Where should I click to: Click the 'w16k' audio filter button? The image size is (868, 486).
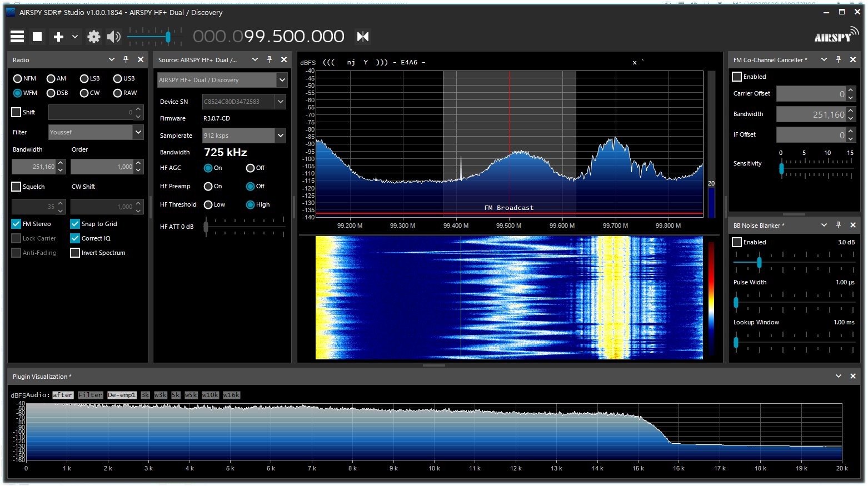pyautogui.click(x=231, y=395)
